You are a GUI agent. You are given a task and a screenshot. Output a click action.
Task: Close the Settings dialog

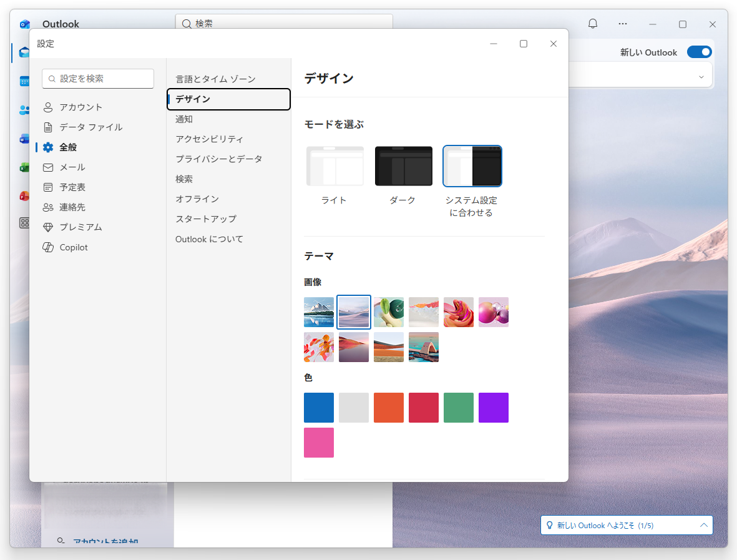(554, 44)
